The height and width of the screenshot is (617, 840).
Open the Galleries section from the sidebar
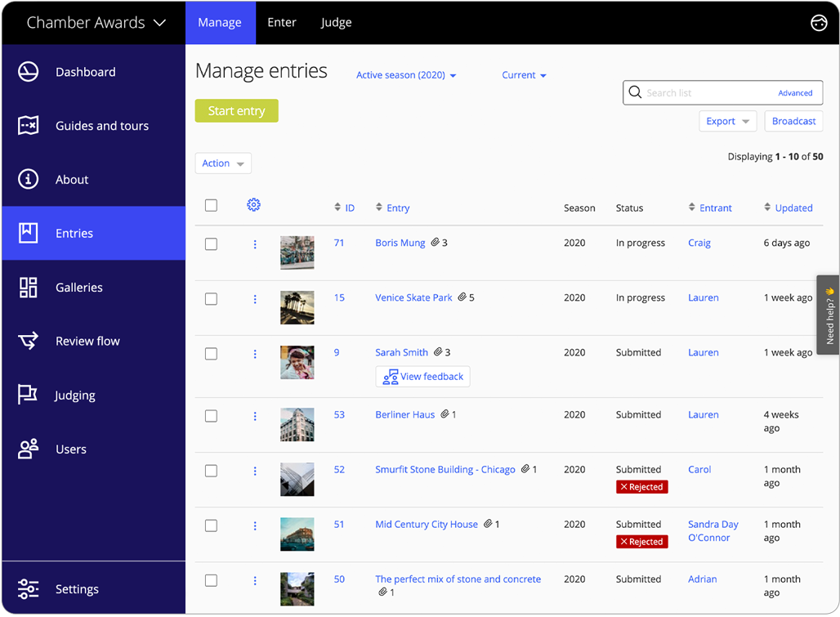click(27, 287)
